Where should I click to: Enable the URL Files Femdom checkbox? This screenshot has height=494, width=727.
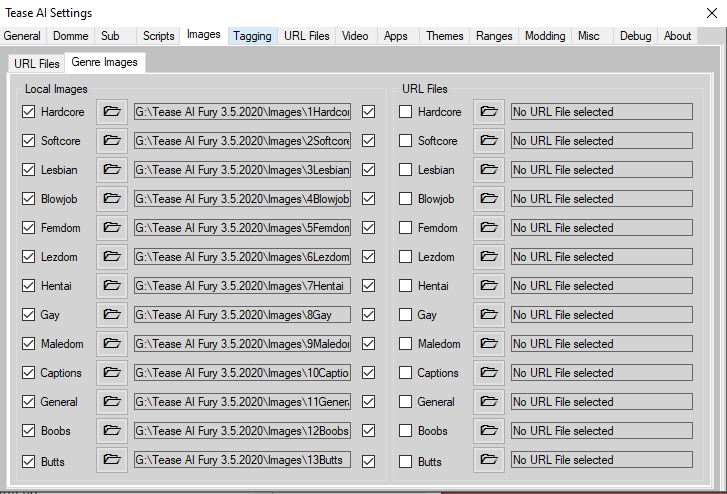[x=405, y=228]
